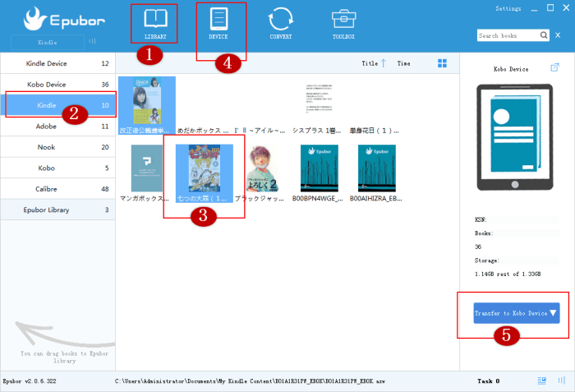
Task: Select Kindle Device in sidebar
Action: [x=57, y=63]
